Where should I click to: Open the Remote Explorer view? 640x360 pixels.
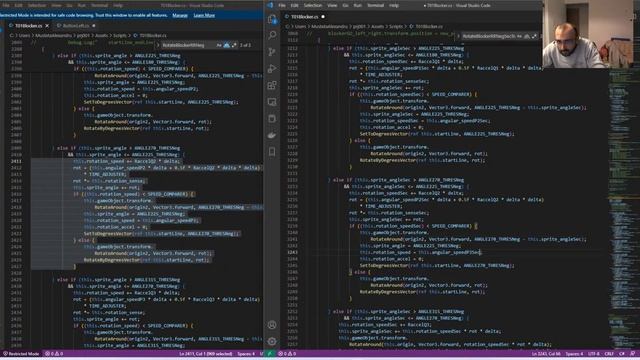point(272,102)
